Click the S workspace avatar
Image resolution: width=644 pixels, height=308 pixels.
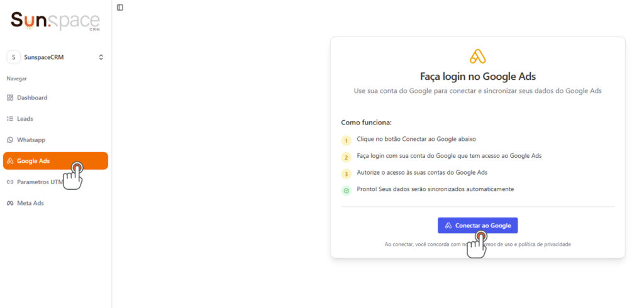tap(13, 57)
